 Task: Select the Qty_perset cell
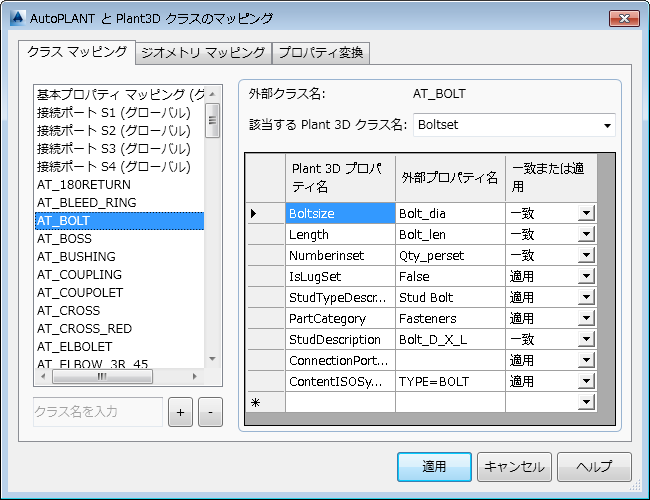[450, 255]
